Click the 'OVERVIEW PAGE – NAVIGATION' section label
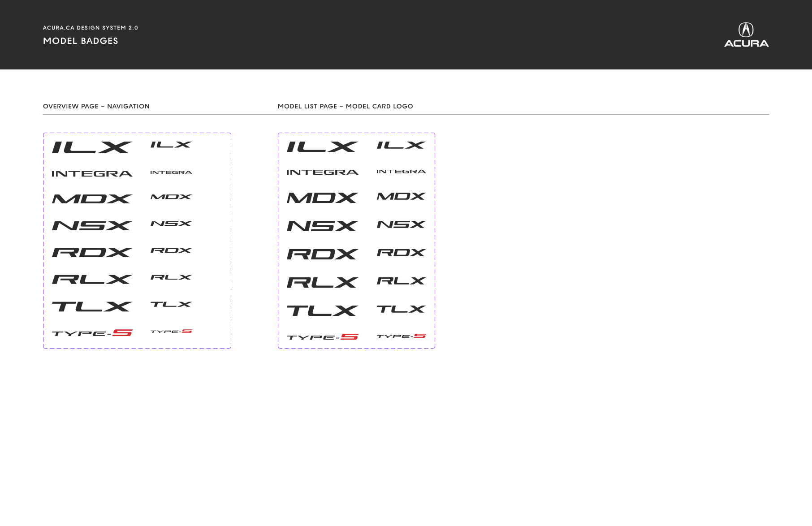 96,106
